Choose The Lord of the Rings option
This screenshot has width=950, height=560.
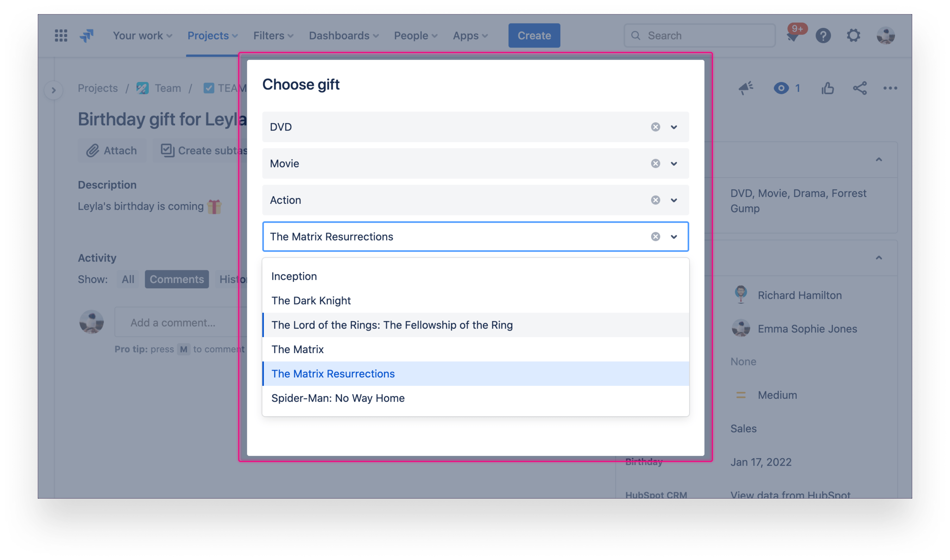point(476,325)
